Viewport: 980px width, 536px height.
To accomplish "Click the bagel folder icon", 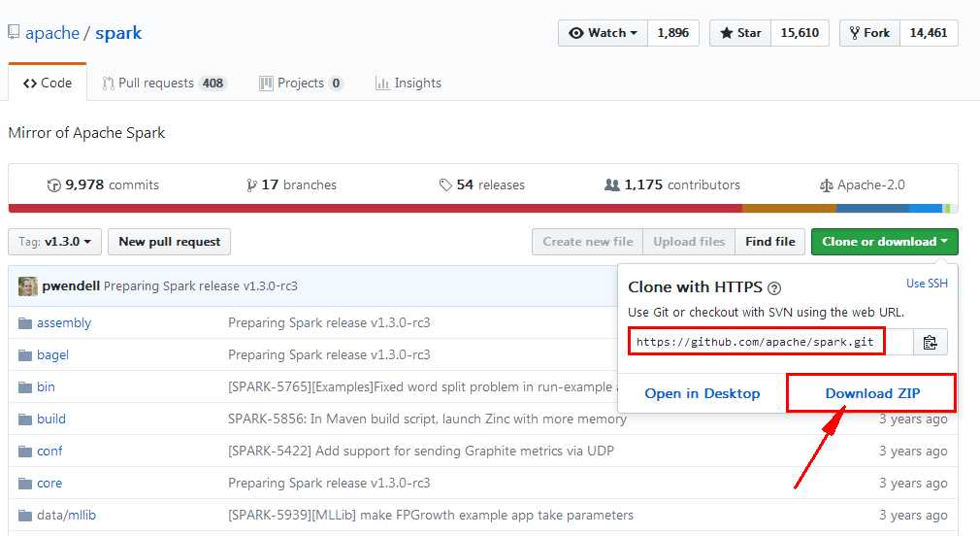I will 25,355.
